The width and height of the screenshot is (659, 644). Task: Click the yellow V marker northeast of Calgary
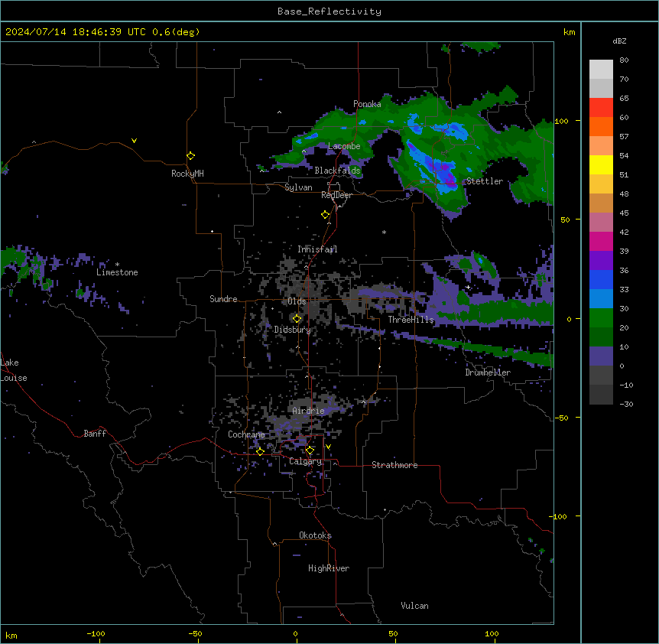(328, 447)
